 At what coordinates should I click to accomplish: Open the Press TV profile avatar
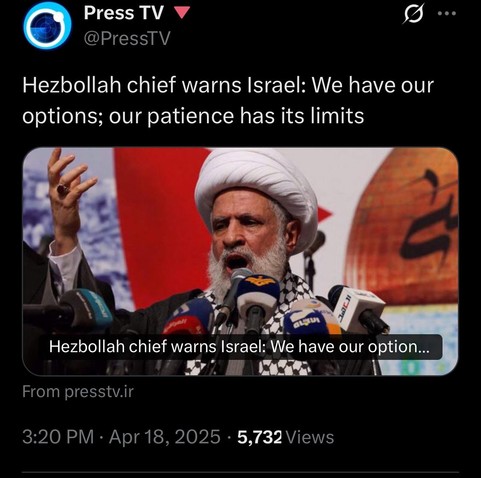pyautogui.click(x=48, y=25)
